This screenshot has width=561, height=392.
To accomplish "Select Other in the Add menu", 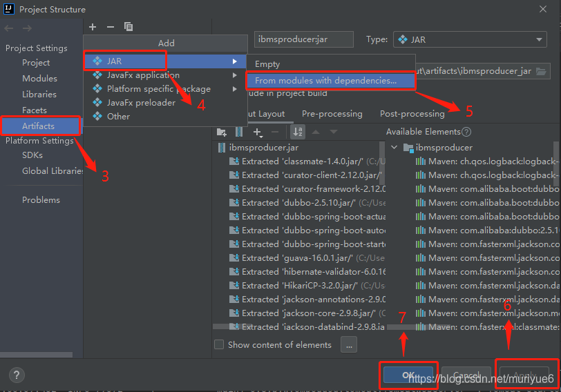I will point(165,116).
